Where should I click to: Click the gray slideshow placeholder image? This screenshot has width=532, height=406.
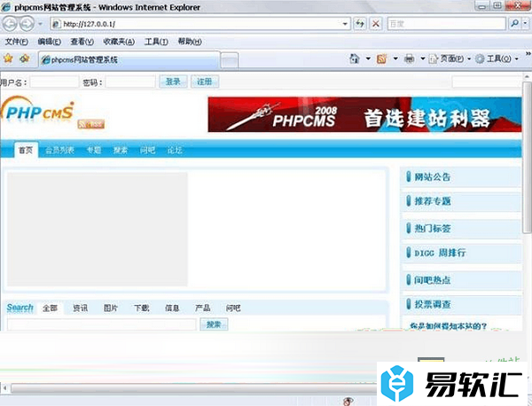pos(98,230)
